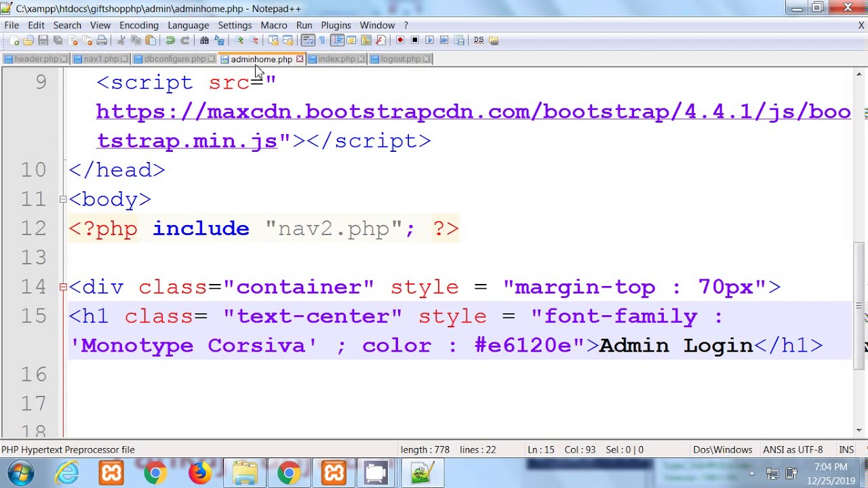
Task: Click the Function List toolbar icon
Action: (380, 41)
